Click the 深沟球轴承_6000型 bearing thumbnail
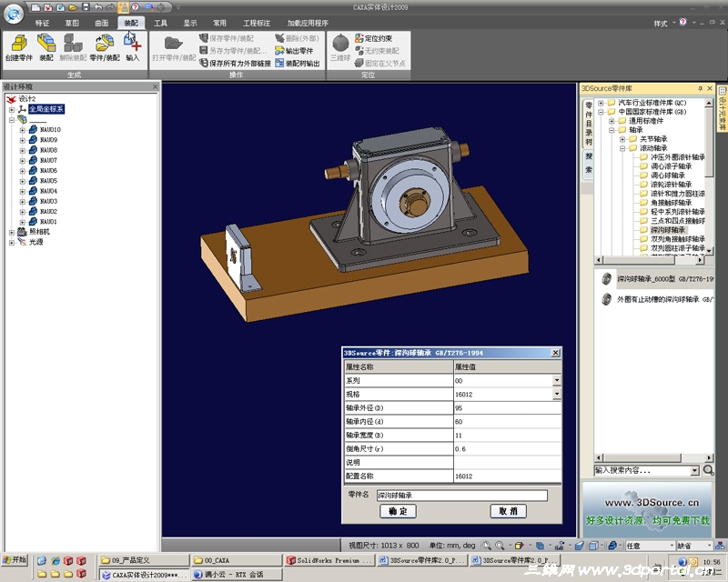Viewport: 728px width, 582px height. point(606,278)
